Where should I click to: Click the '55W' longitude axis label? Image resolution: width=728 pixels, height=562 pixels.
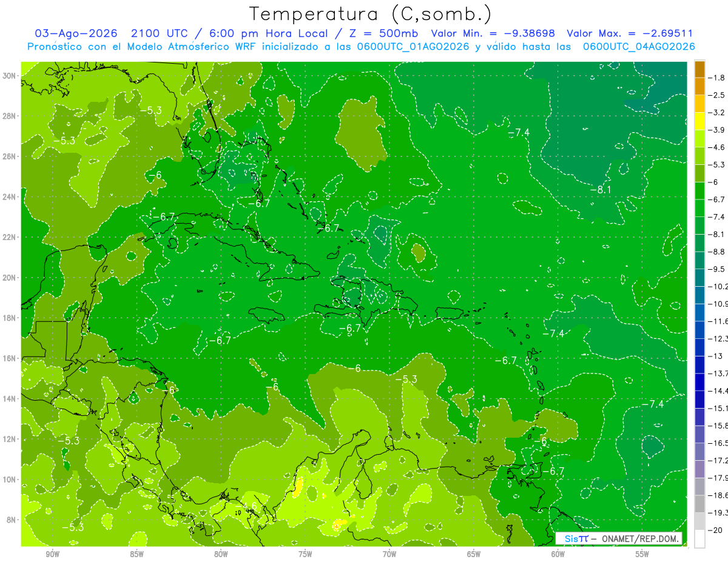[x=642, y=554]
